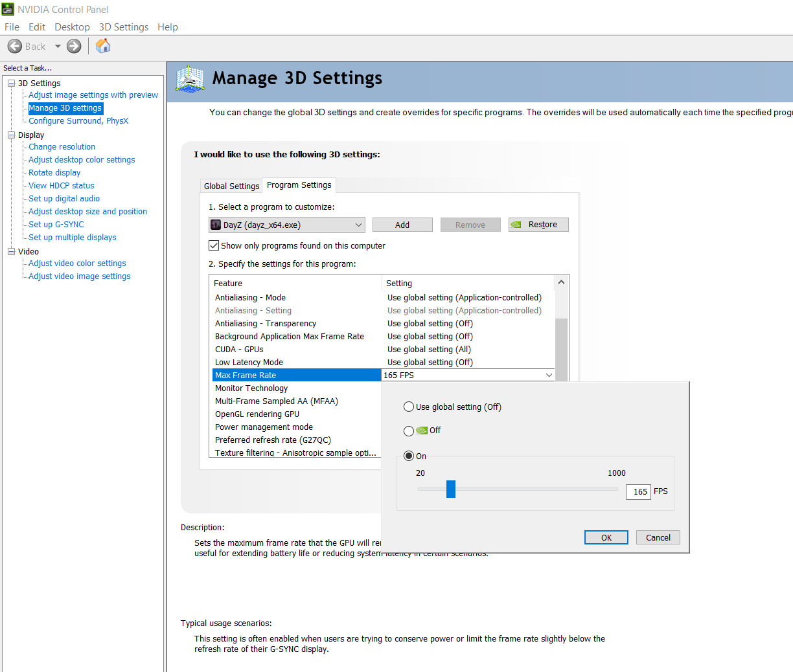
Task: Click the Forward arrow icon
Action: tap(74, 46)
